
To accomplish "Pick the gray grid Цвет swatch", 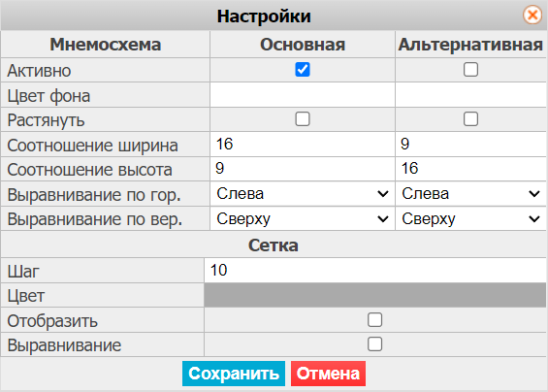I will tap(375, 295).
